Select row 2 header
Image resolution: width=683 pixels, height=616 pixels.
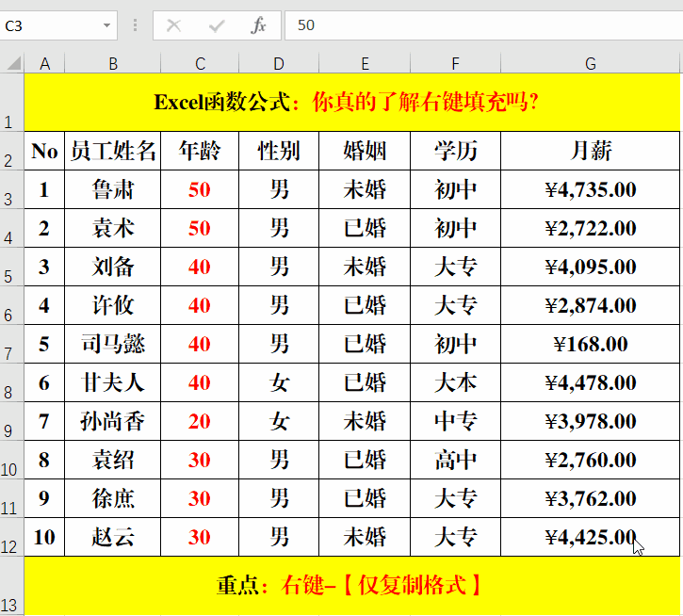11,151
